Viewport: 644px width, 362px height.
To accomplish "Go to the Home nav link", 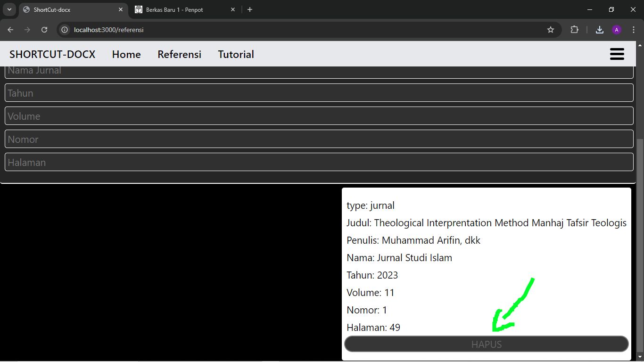I will (126, 54).
